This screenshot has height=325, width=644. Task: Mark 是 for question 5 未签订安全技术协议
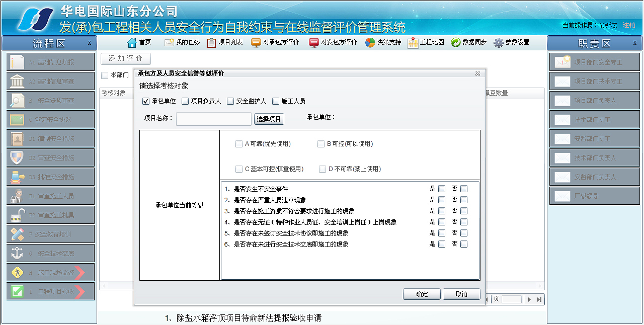[x=442, y=233]
